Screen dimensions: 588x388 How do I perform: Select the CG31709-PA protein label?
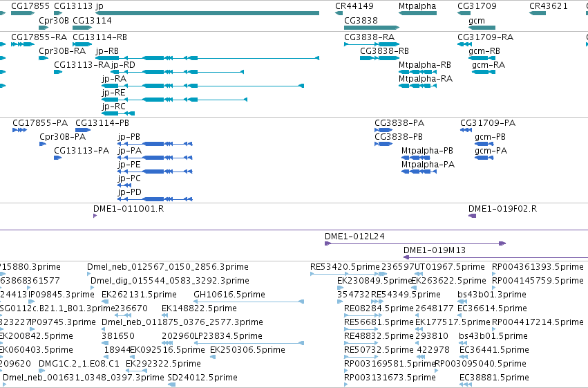click(488, 123)
